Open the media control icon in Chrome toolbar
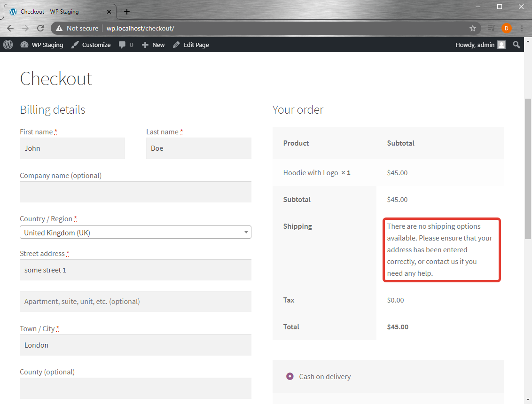 pyautogui.click(x=491, y=29)
